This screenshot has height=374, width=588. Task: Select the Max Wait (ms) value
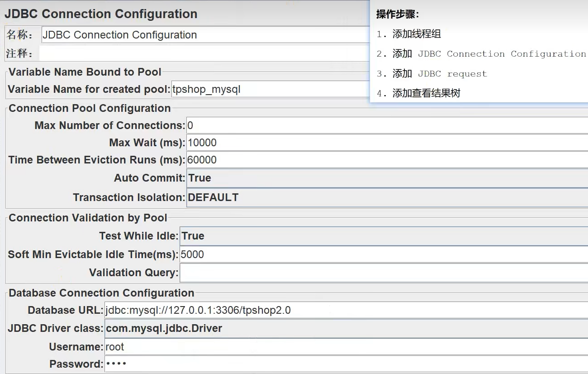[x=317, y=142]
